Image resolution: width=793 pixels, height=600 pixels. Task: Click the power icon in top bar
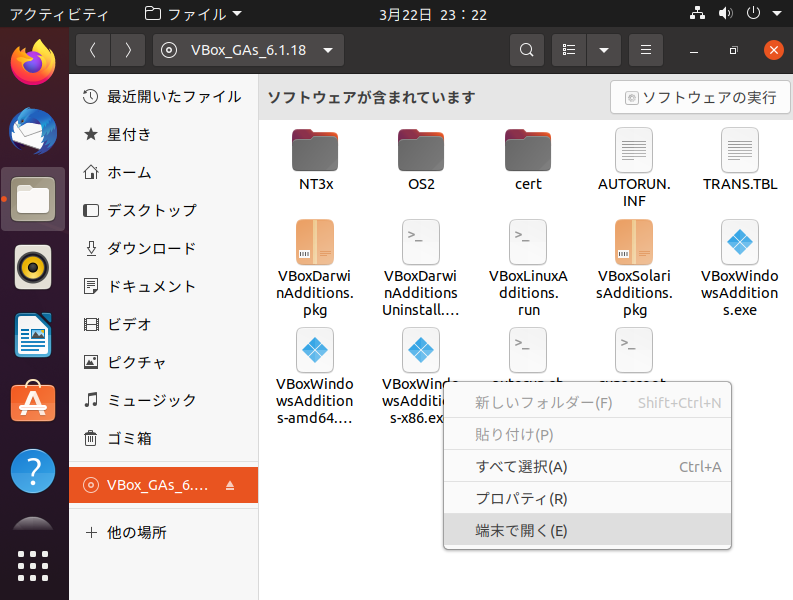pyautogui.click(x=754, y=14)
